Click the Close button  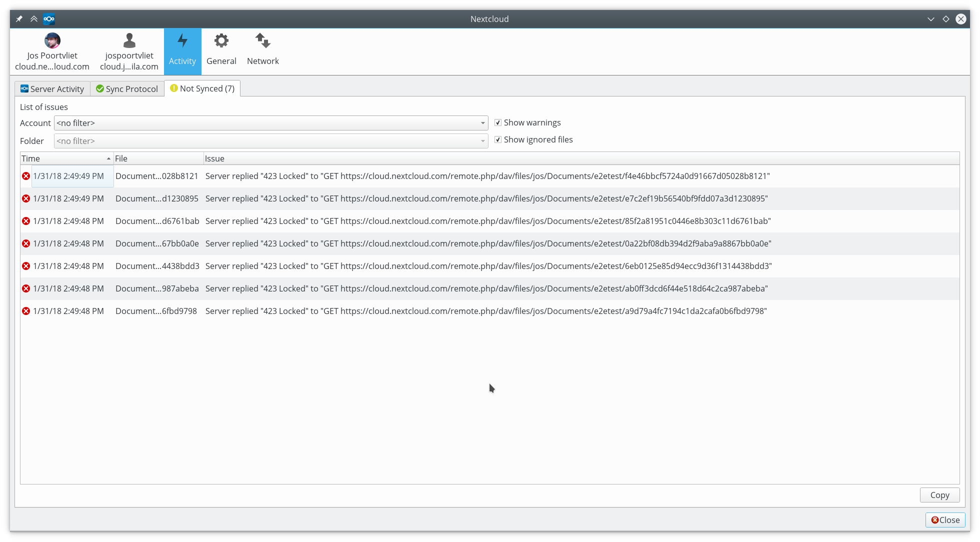click(x=945, y=520)
